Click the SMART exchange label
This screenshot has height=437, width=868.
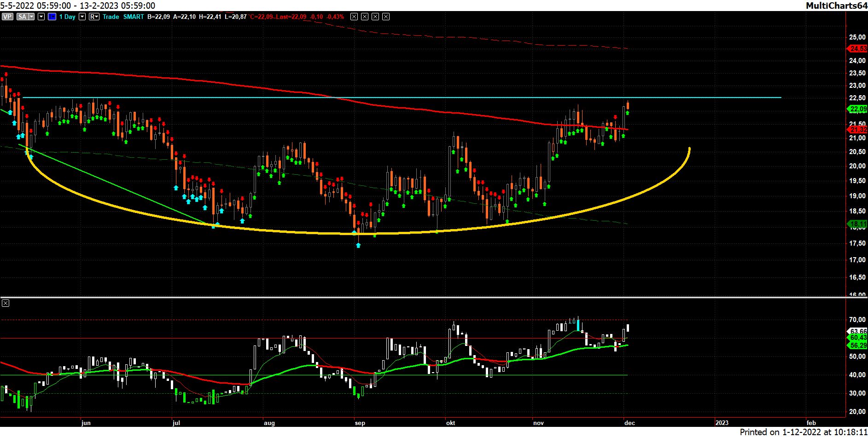pos(134,17)
